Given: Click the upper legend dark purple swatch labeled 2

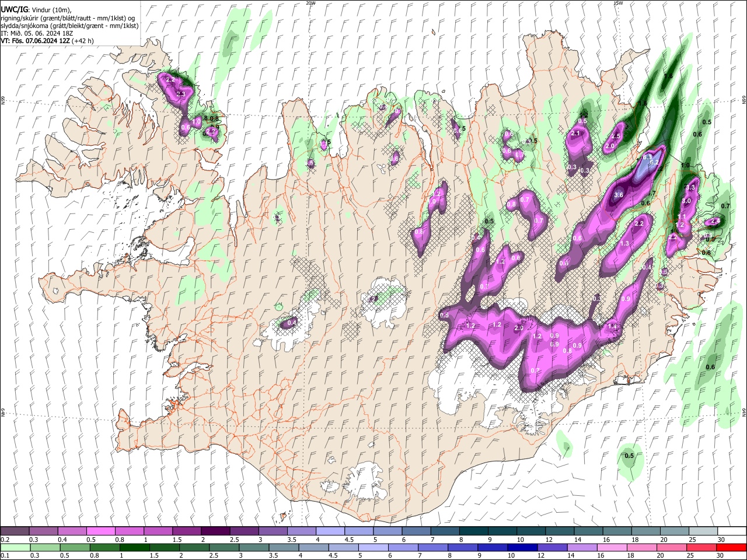Looking at the screenshot, I should pyautogui.click(x=215, y=531).
